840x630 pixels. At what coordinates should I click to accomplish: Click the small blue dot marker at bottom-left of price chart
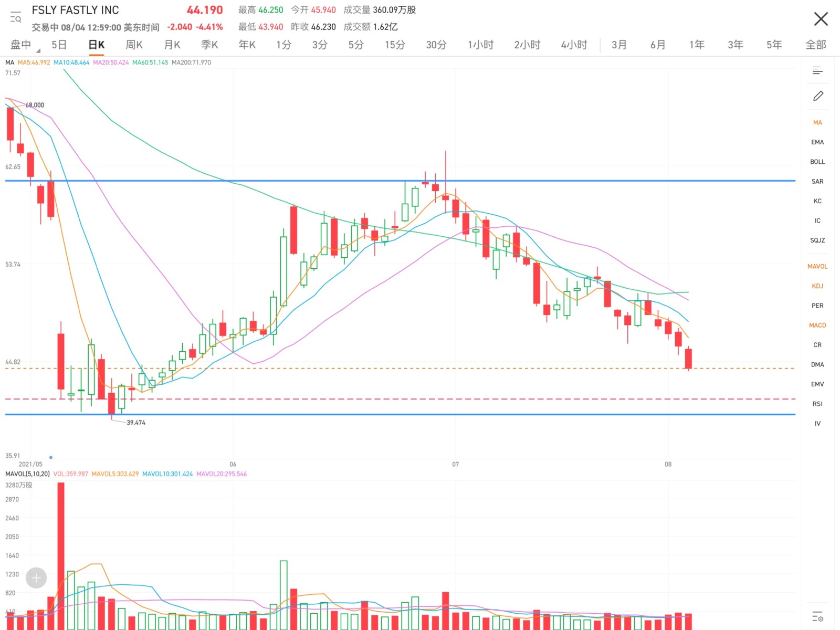51,457
